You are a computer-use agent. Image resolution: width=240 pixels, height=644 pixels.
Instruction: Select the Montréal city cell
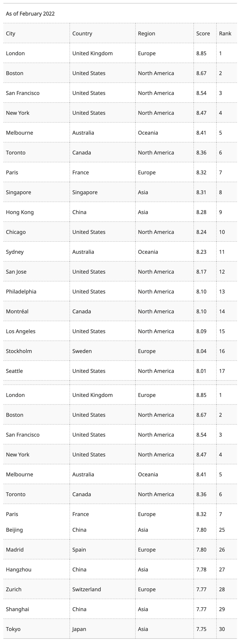17,311
